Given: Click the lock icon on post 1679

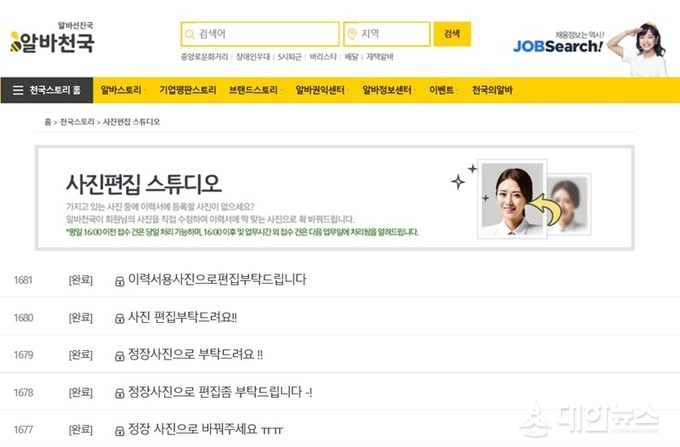Looking at the screenshot, I should pyautogui.click(x=119, y=355).
